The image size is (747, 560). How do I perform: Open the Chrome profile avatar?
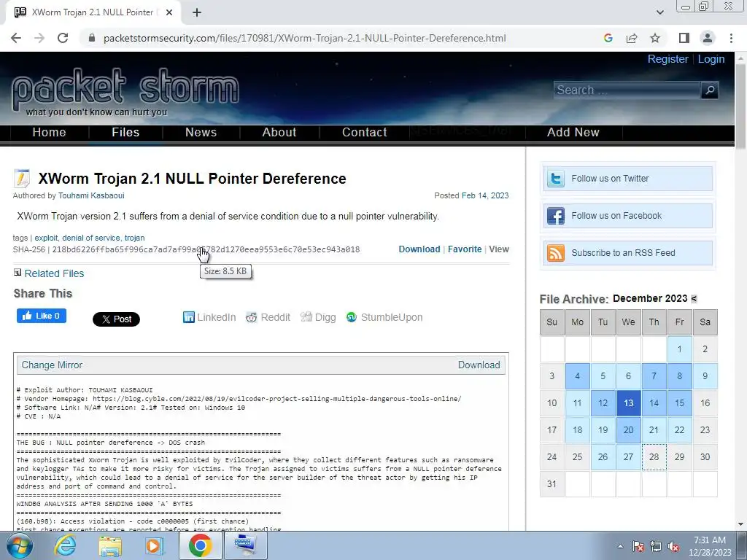708,38
